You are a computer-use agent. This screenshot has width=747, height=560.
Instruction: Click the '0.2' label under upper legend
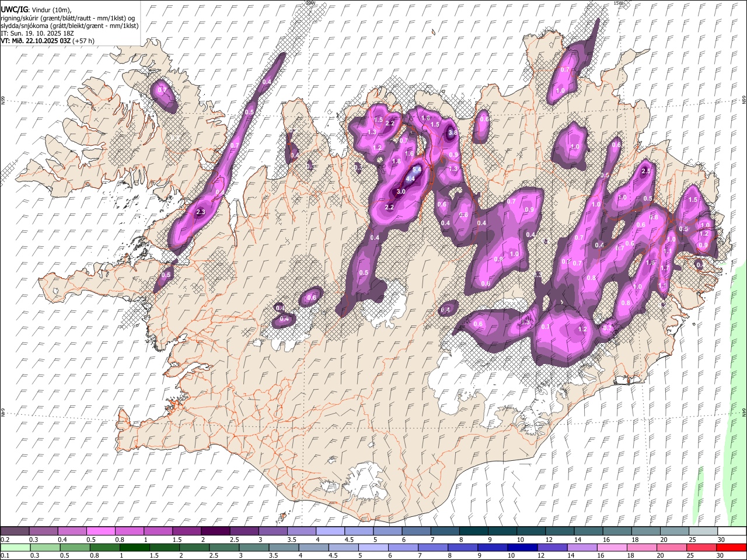[x=5, y=540]
